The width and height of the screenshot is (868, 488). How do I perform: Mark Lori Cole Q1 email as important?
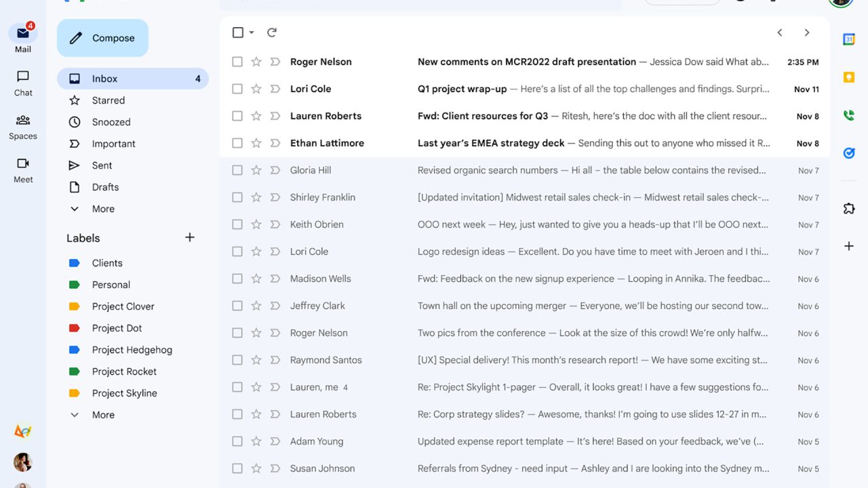click(x=275, y=89)
